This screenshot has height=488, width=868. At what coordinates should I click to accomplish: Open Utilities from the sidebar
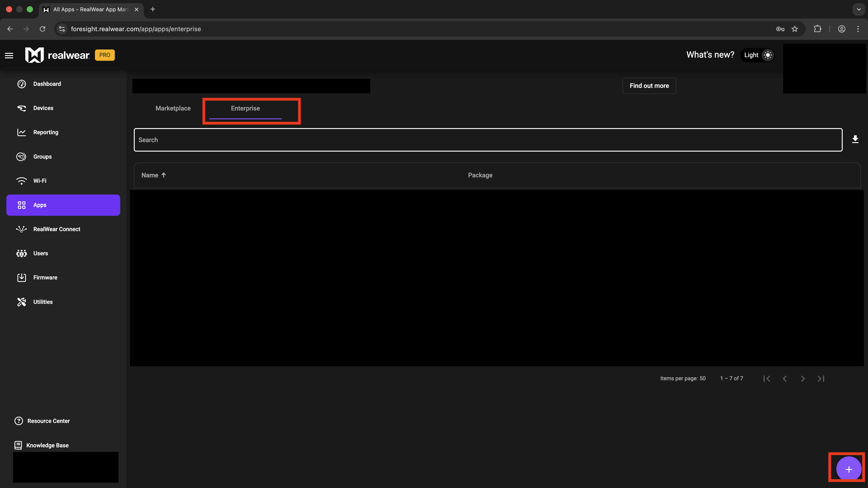63,302
